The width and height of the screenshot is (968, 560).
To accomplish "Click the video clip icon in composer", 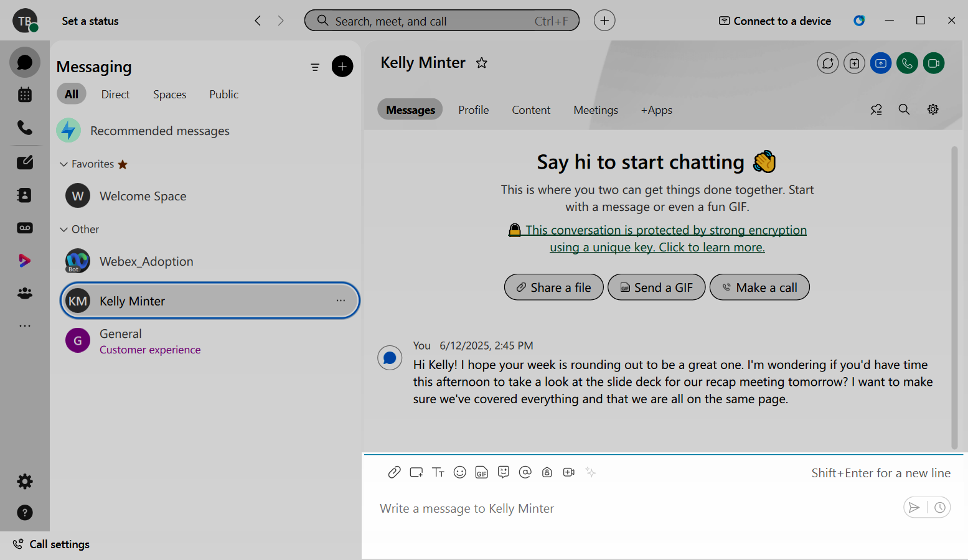I will tap(569, 472).
